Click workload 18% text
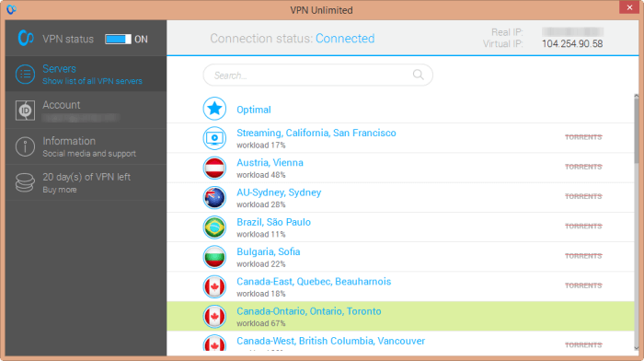Viewport: 644px width, 361px height. point(260,294)
